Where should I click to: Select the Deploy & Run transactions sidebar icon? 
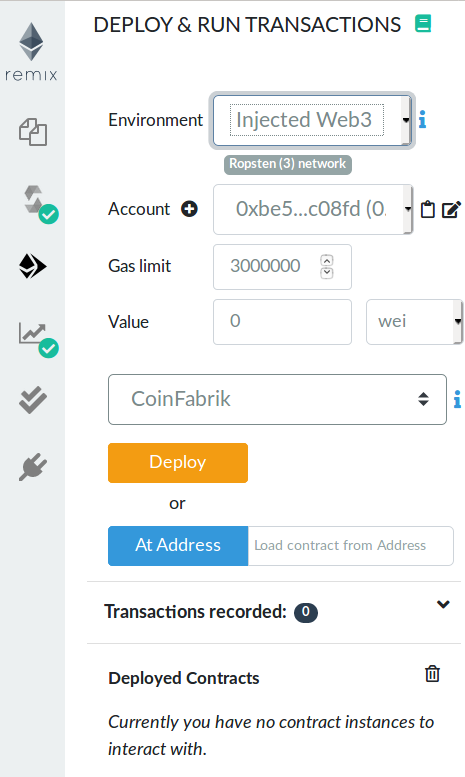[x=33, y=266]
